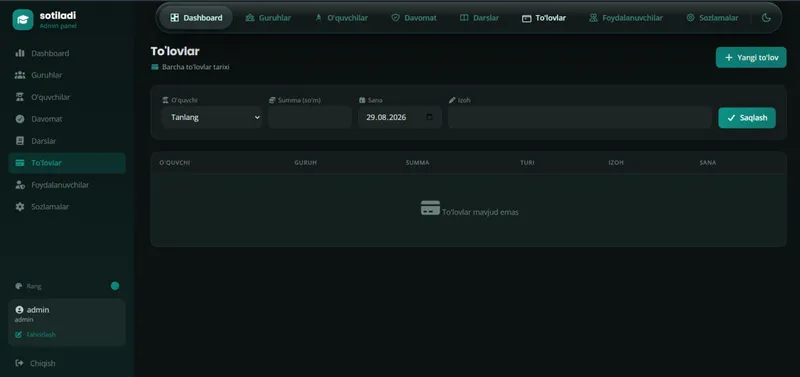Toggle dark mode moon icon
The image size is (800, 377).
coord(766,18)
